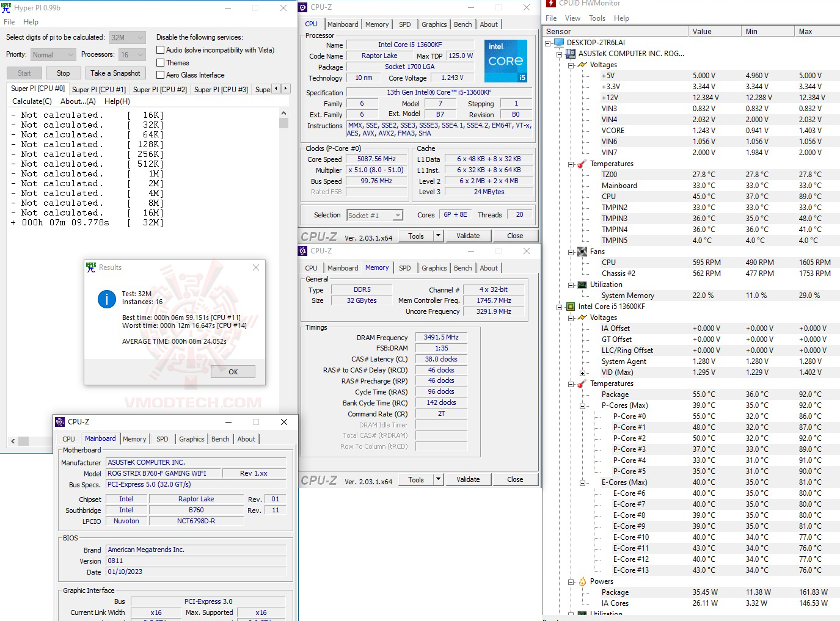Switch to Super PI [CPU #3] tab
The image size is (840, 621).
click(221, 89)
